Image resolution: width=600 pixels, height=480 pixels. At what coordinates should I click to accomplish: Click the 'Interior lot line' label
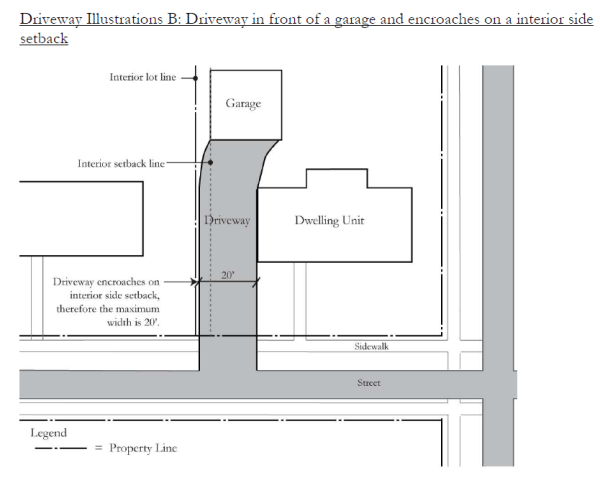[x=142, y=77]
